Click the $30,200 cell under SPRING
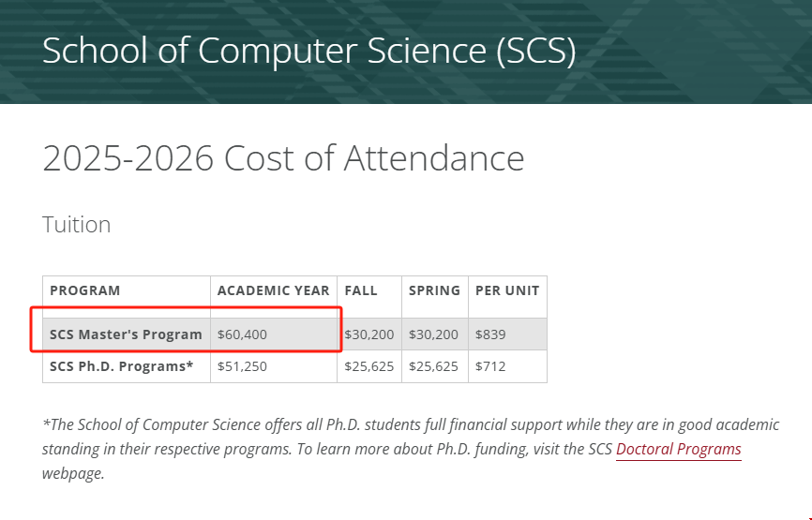812x520 pixels. (x=433, y=334)
